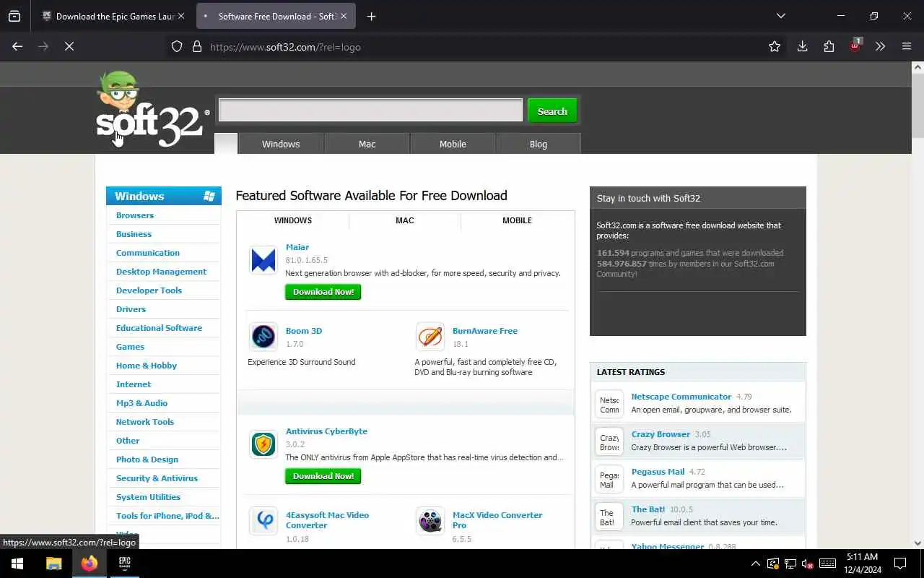Open the Firefox application menu
This screenshot has height=578, width=924.
(x=907, y=46)
